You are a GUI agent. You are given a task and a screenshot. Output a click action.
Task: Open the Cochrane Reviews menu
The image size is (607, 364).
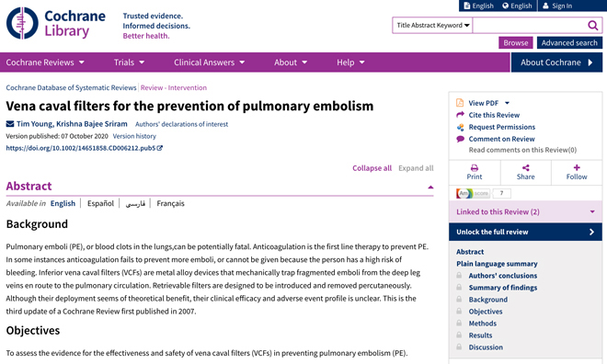pyautogui.click(x=45, y=63)
